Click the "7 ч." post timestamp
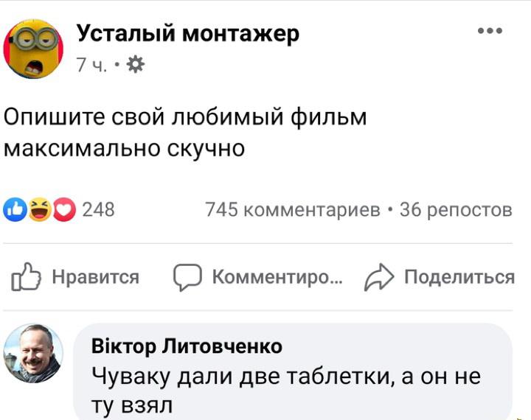The height and width of the screenshot is (420, 531). coord(91,67)
